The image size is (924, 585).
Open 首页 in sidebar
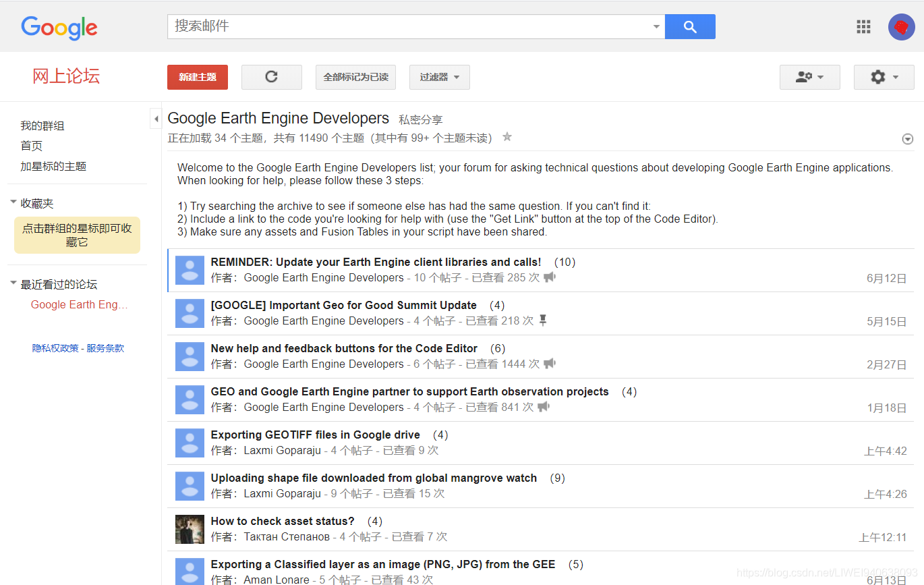coord(32,146)
